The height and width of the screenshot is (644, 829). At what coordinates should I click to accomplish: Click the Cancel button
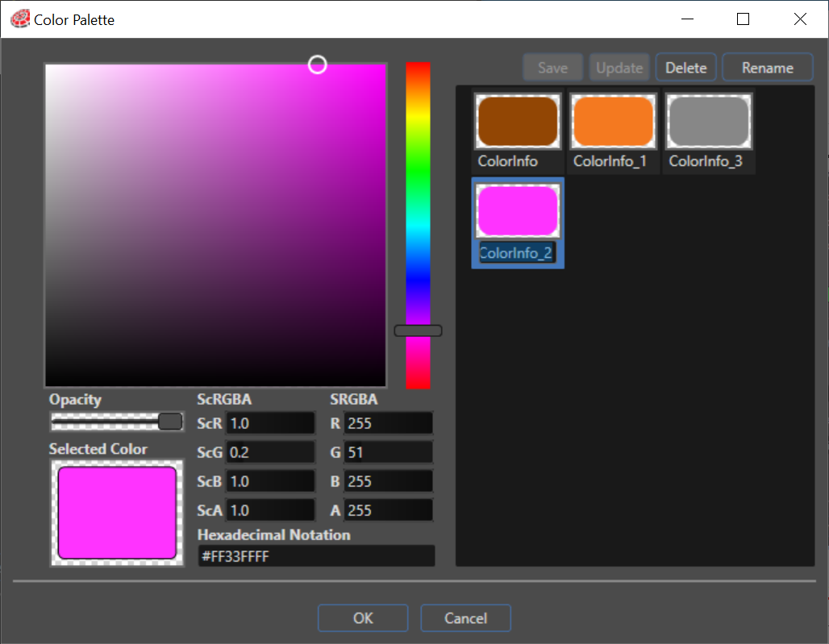[465, 618]
